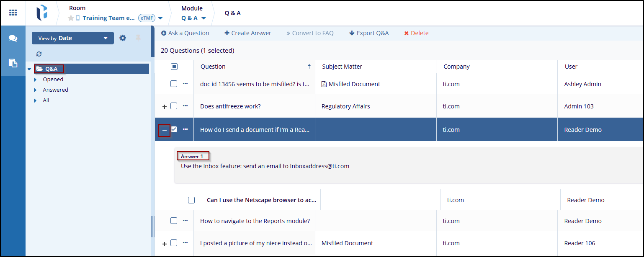Open the settings gear next to View by

pyautogui.click(x=123, y=38)
